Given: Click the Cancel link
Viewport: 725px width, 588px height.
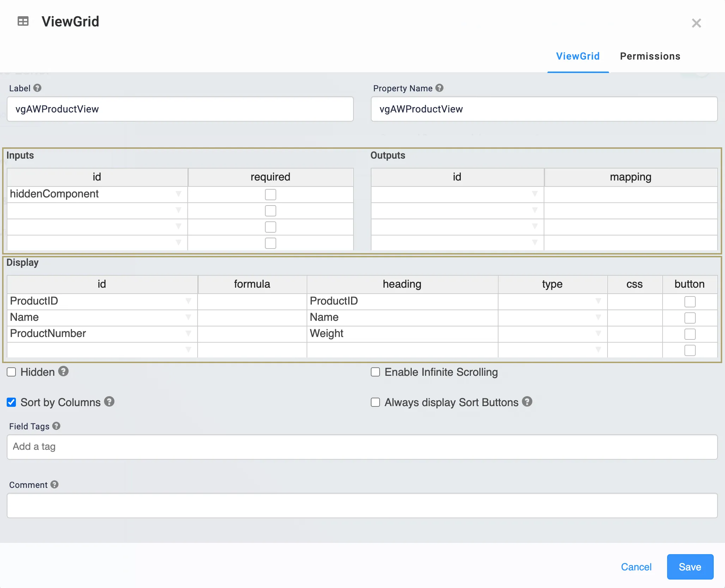Looking at the screenshot, I should pos(636,567).
